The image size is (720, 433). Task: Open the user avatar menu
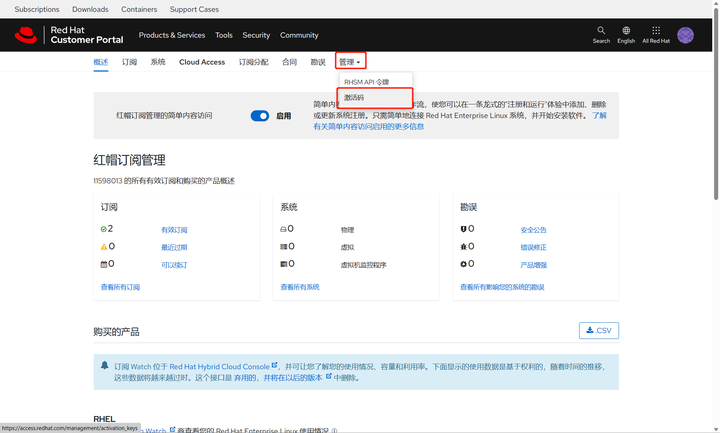685,35
